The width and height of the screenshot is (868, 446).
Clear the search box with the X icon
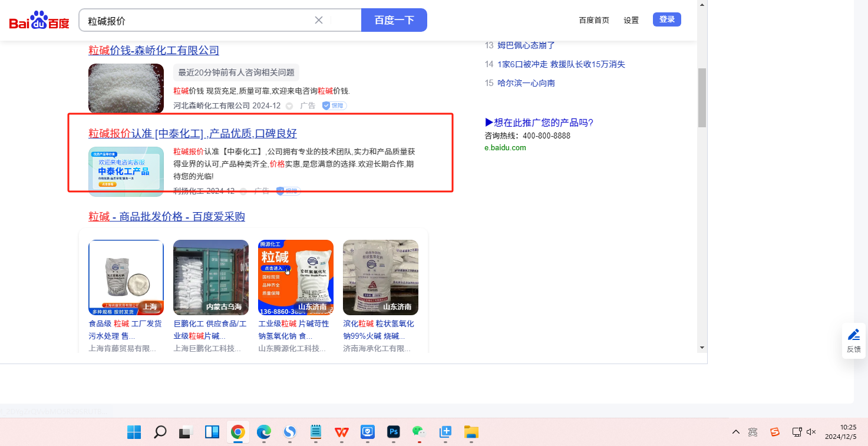(319, 20)
